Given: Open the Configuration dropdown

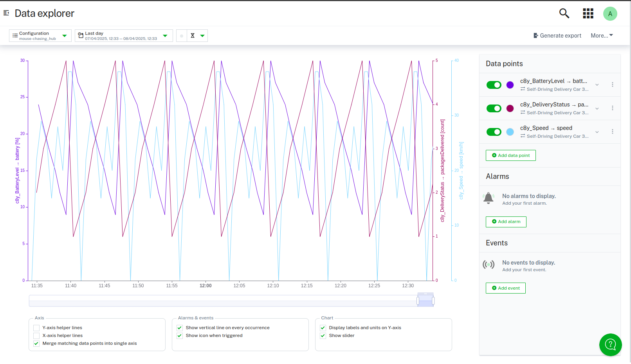Looking at the screenshot, I should [x=40, y=36].
